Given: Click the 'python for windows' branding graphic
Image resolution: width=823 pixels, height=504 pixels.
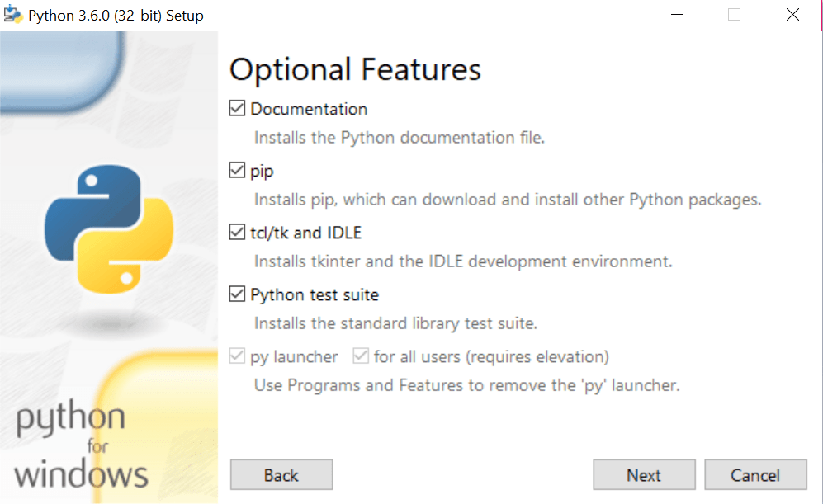Looking at the screenshot, I should point(79,448).
